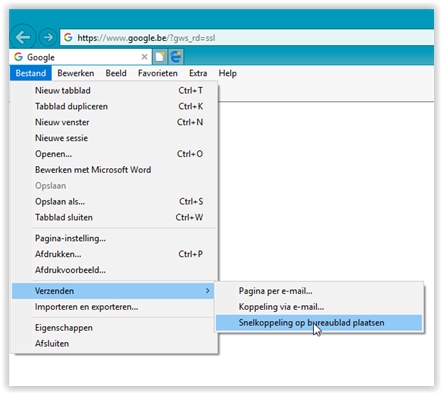Image resolution: width=442 pixels, height=394 pixels.
Task: Choose Tabblad sluiten
Action: coord(115,217)
